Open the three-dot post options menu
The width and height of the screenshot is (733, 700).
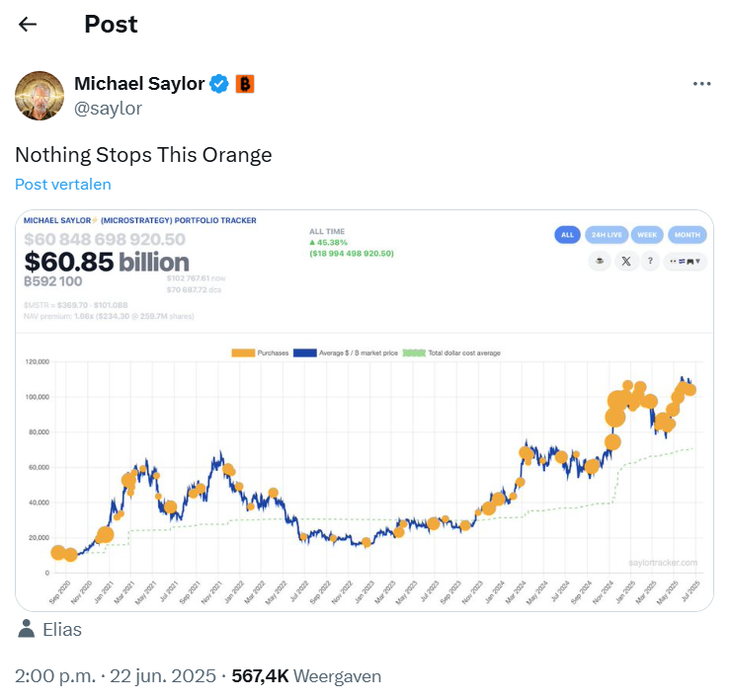pyautogui.click(x=701, y=84)
